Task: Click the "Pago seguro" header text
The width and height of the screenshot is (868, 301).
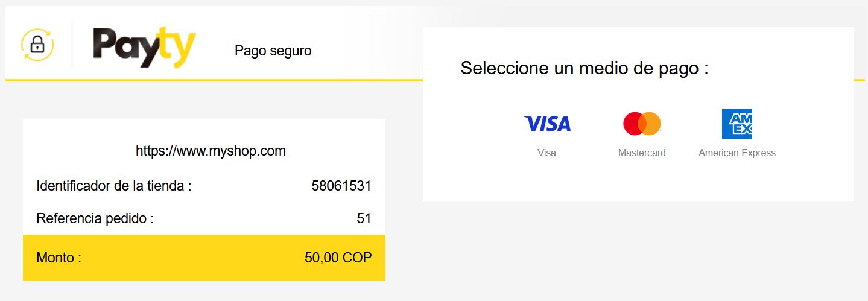Action: pos(273,51)
